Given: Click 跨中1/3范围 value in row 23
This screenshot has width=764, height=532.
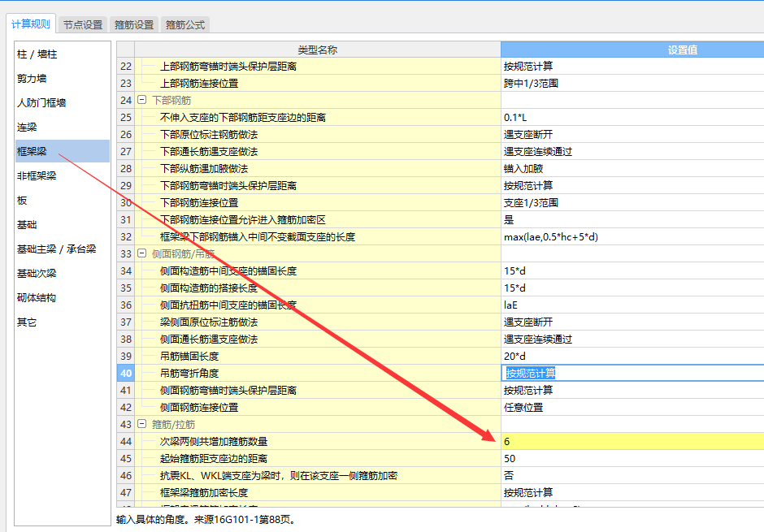Looking at the screenshot, I should pos(632,83).
